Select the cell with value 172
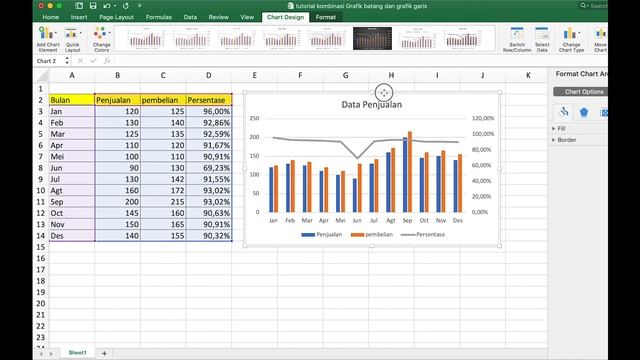Viewport: 640px width, 360px height. (163, 191)
